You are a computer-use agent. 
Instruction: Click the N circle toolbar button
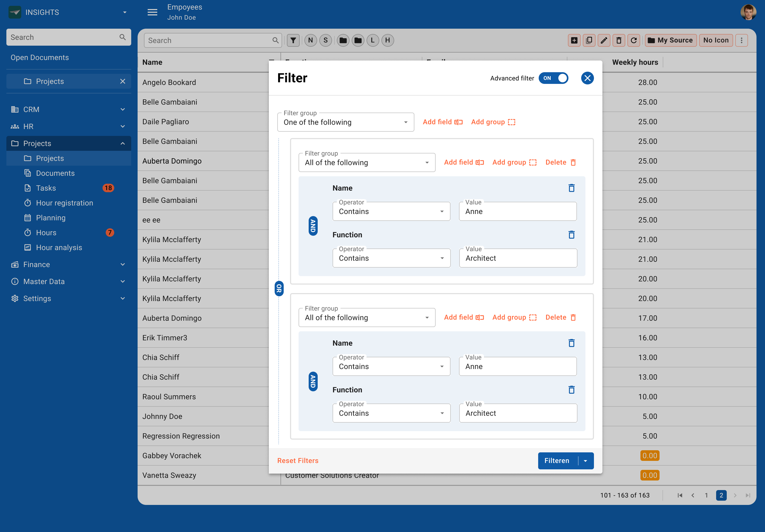[311, 40]
